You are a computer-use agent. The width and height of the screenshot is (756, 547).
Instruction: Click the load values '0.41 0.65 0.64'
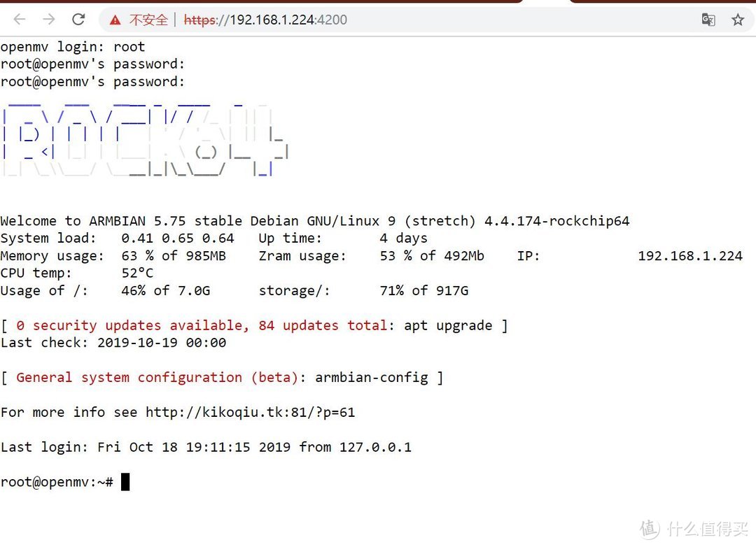177,238
